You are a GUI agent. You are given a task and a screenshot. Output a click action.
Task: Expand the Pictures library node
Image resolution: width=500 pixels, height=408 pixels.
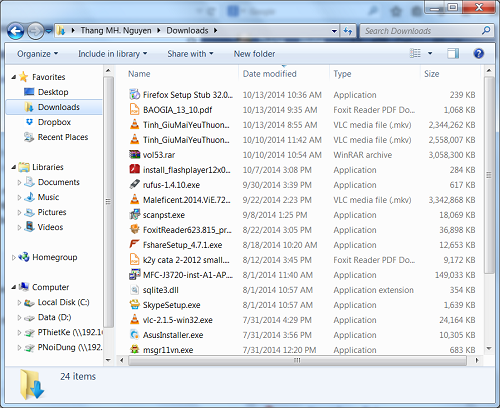tap(19, 212)
